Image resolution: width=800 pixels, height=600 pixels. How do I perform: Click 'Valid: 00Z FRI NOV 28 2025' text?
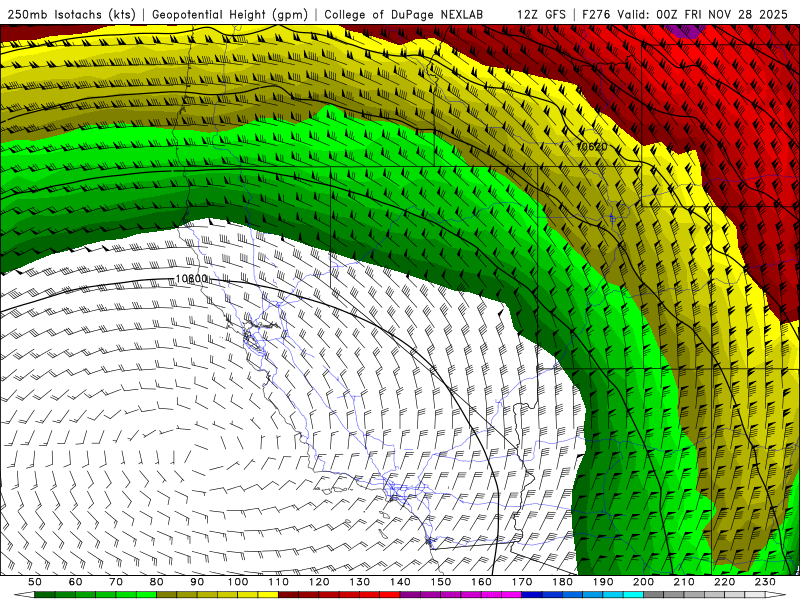click(703, 14)
